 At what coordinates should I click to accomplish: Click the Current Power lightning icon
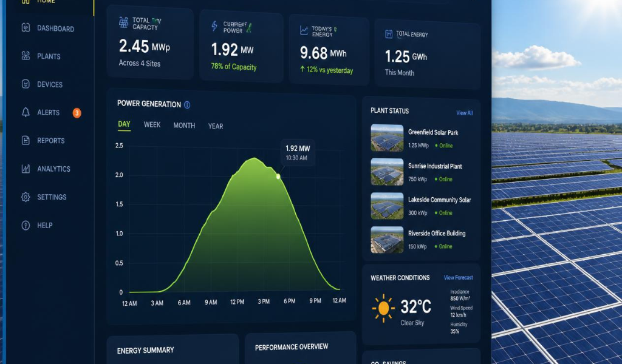214,26
